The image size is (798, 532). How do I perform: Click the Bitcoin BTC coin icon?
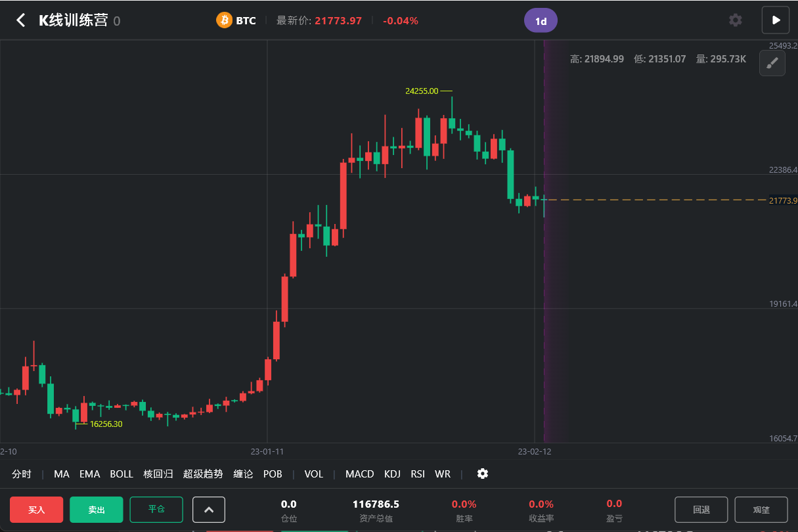click(x=225, y=20)
